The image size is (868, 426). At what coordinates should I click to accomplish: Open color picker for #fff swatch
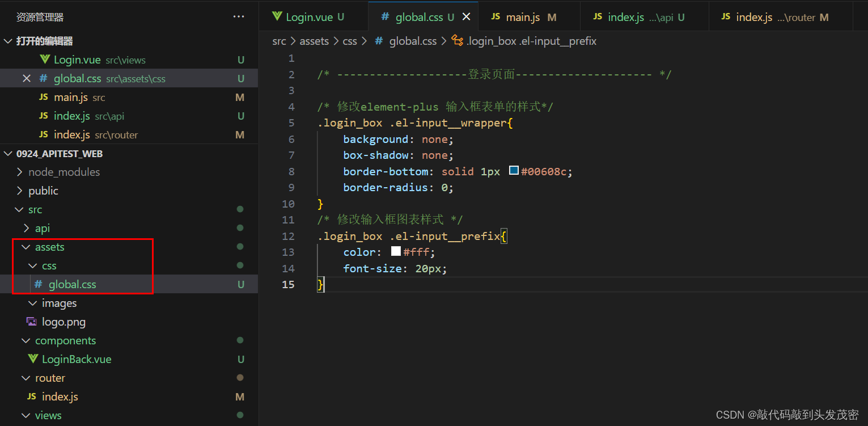[396, 251]
